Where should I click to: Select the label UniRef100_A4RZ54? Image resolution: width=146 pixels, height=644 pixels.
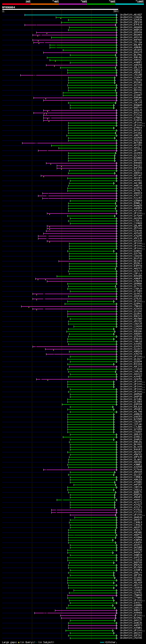coord(131,65)
